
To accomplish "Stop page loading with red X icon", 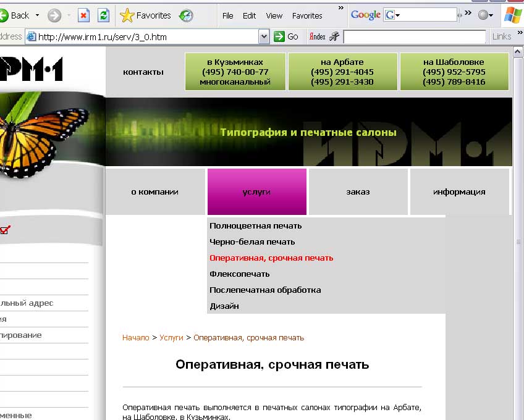I will click(x=83, y=15).
